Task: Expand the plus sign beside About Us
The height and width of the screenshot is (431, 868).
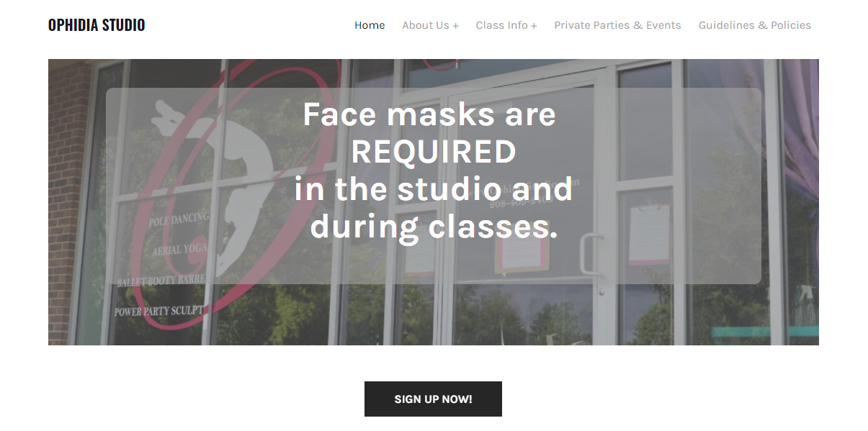Action: [455, 26]
